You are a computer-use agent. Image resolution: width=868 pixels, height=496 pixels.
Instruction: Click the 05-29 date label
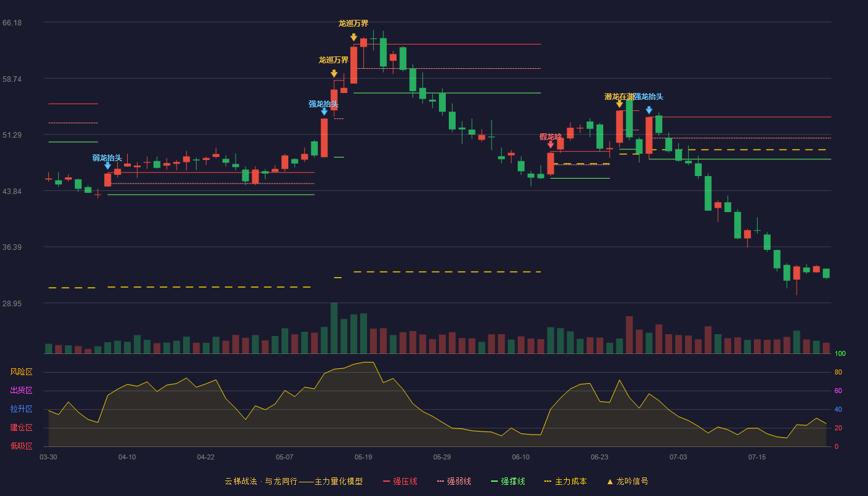coord(442,457)
